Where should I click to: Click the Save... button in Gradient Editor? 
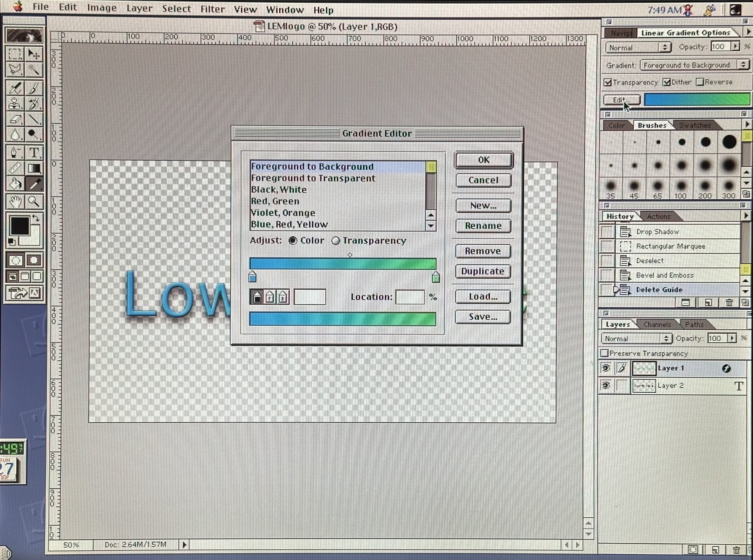point(482,317)
